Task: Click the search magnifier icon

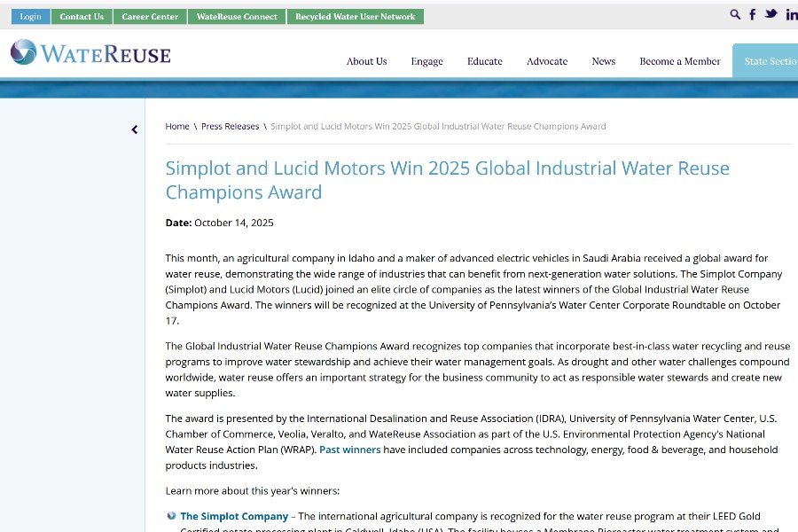Action: [x=735, y=14]
